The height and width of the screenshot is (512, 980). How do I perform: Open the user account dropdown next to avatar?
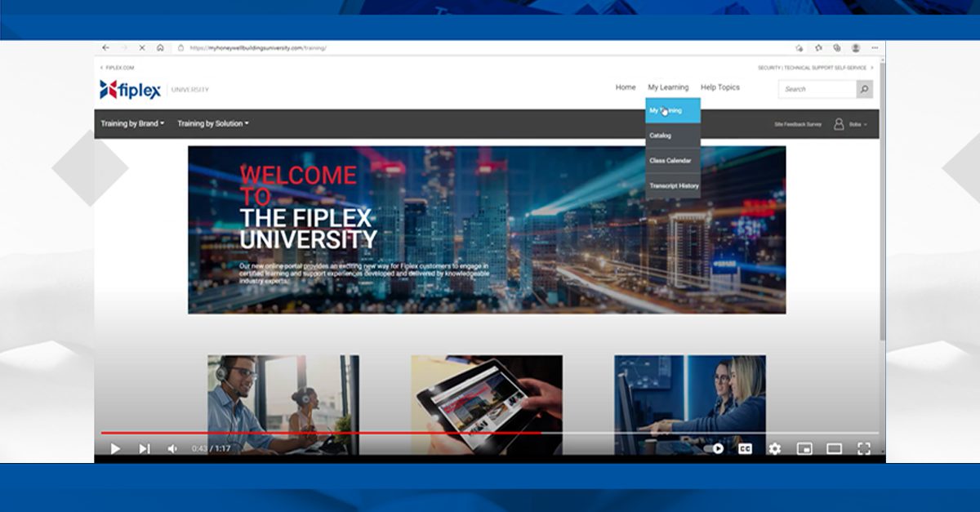857,124
